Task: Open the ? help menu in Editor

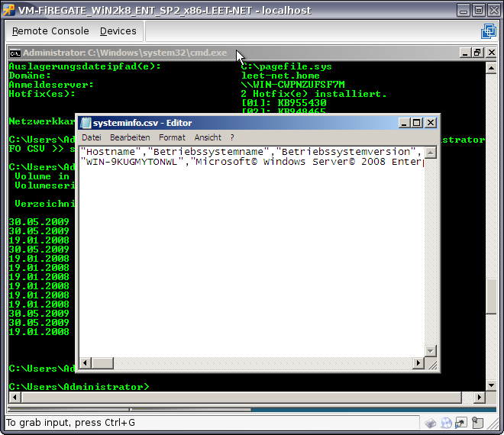Action: [232, 137]
